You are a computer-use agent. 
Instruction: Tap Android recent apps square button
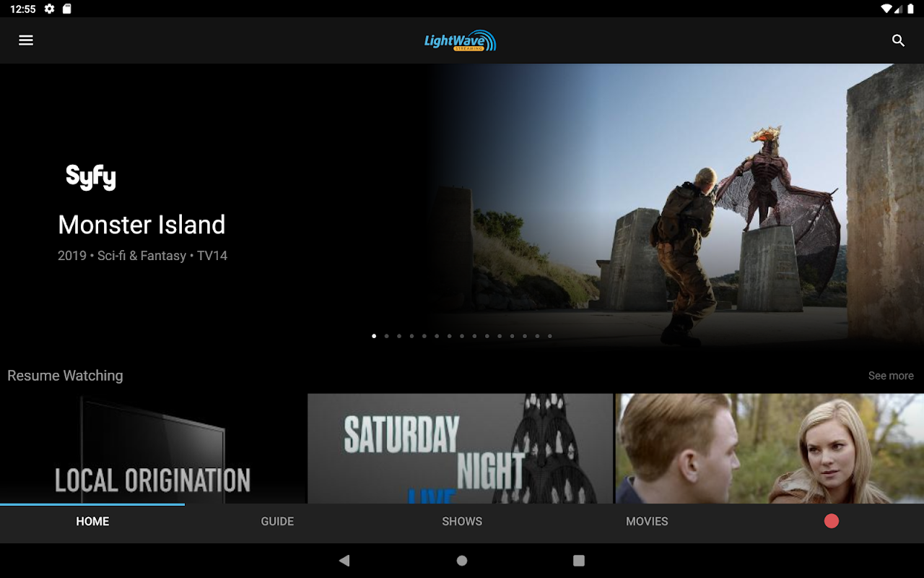click(x=579, y=560)
